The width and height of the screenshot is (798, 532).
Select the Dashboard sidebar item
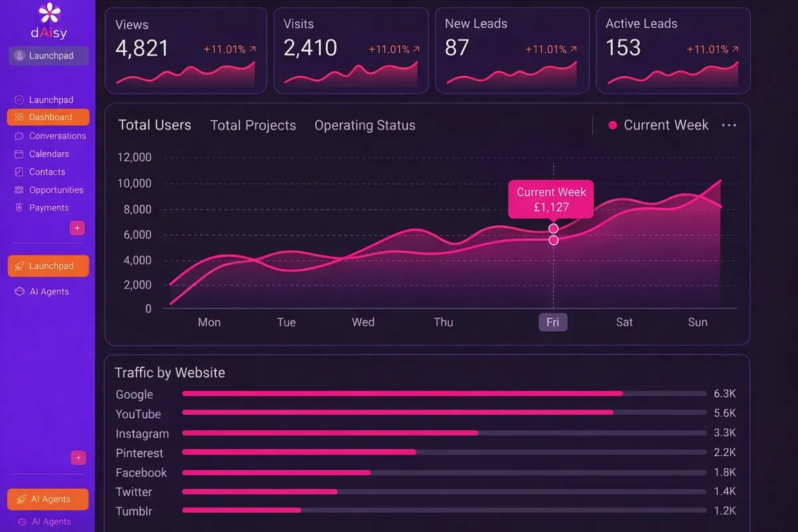48,117
